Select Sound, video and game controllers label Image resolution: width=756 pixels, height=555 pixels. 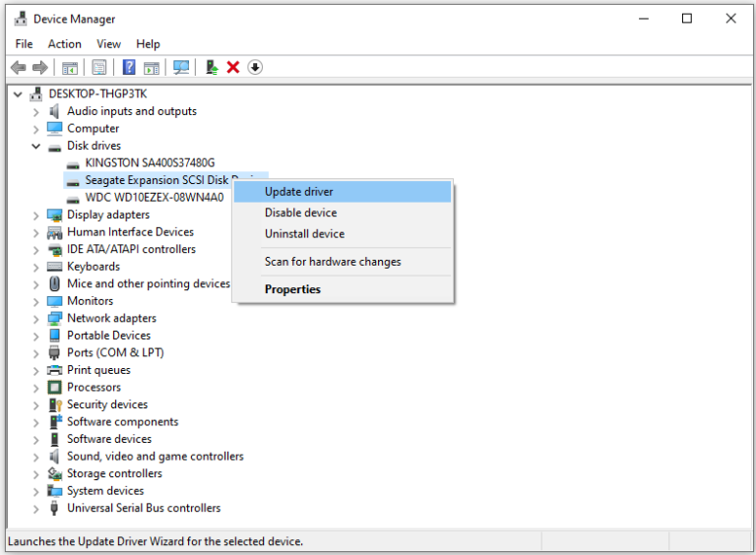click(156, 457)
